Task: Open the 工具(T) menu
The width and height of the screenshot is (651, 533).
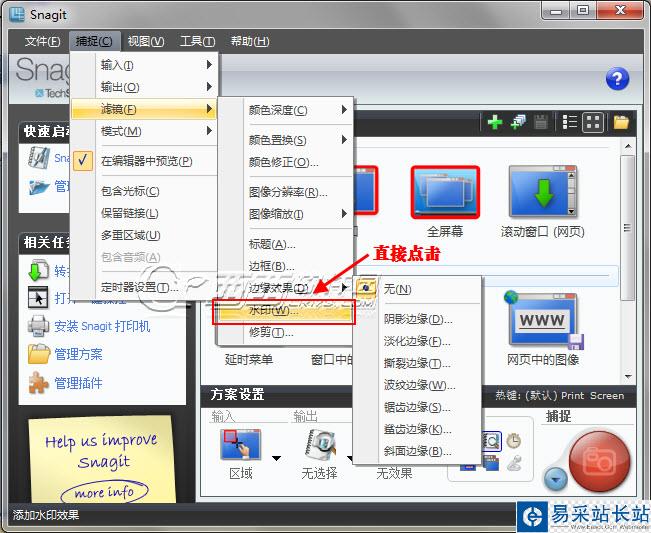Action: 197,41
